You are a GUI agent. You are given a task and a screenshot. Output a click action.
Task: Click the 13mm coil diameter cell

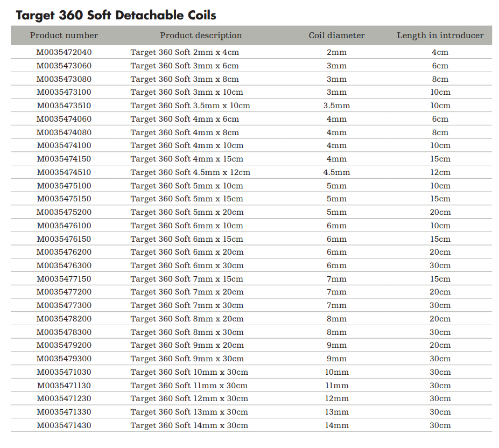pyautogui.click(x=336, y=412)
